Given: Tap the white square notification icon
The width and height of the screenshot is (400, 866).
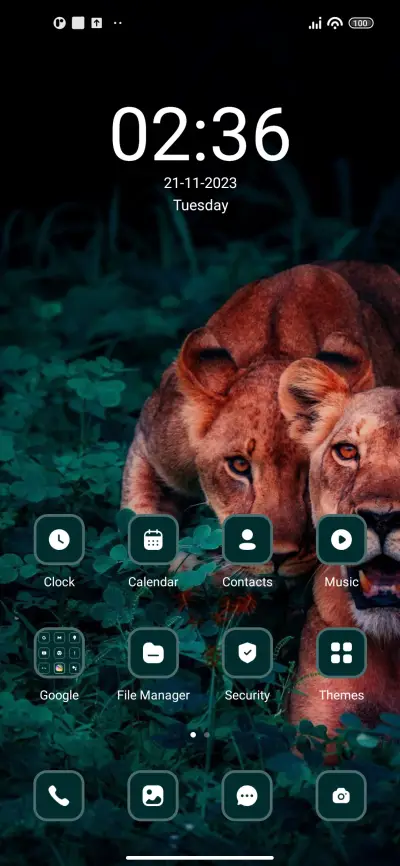Looking at the screenshot, I should pyautogui.click(x=78, y=23).
